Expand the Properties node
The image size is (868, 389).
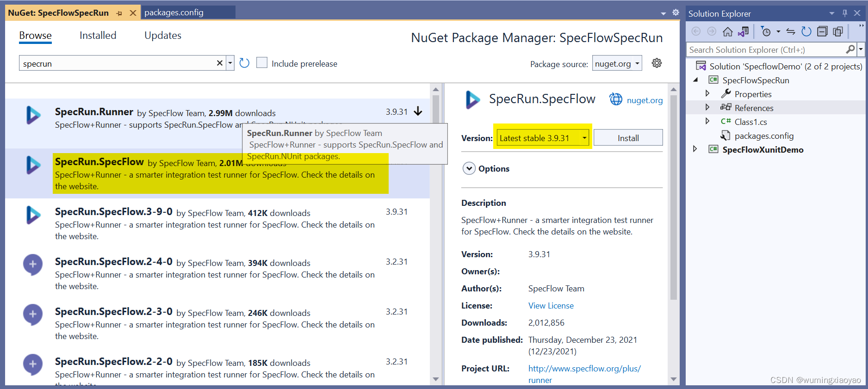click(x=707, y=93)
